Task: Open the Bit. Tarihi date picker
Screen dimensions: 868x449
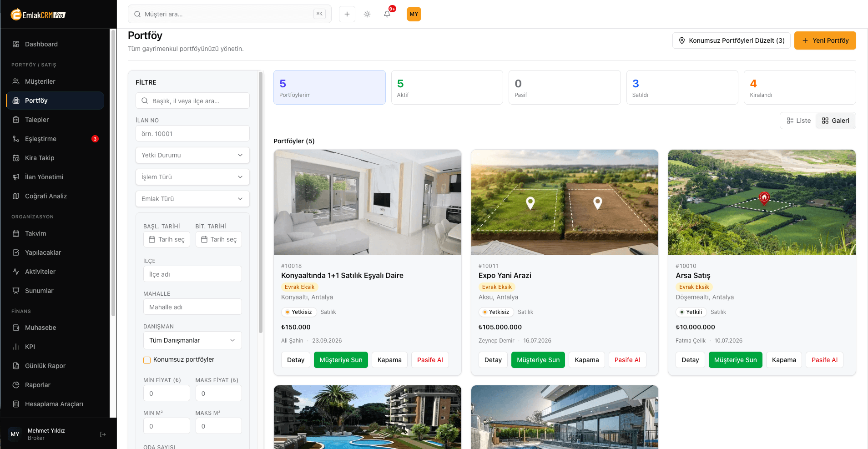Action: pos(219,239)
